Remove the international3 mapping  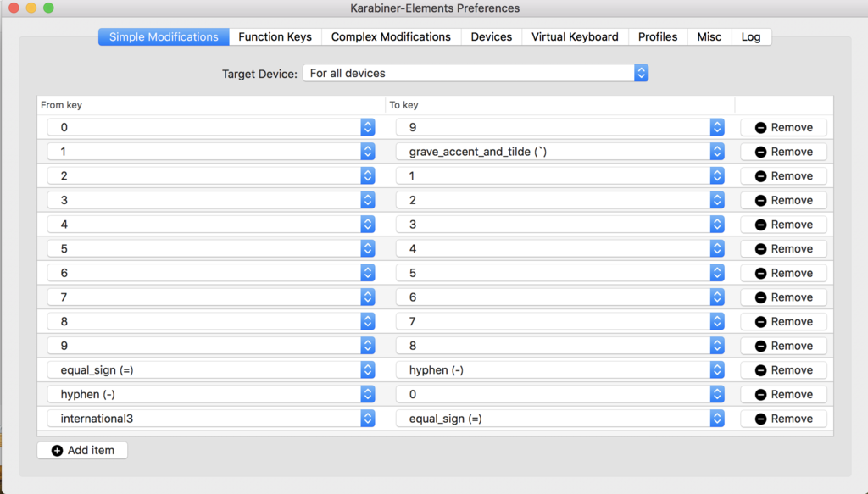[x=784, y=419]
